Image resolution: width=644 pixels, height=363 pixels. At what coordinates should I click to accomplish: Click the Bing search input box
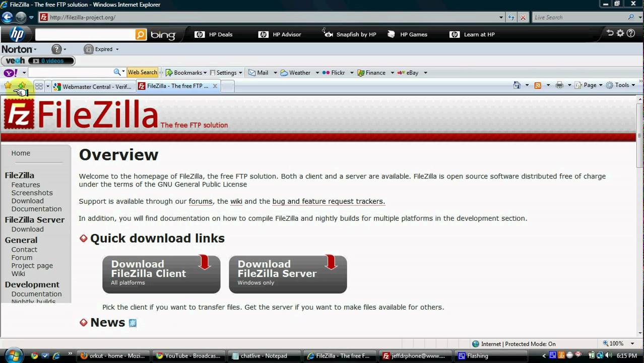pyautogui.click(x=85, y=34)
